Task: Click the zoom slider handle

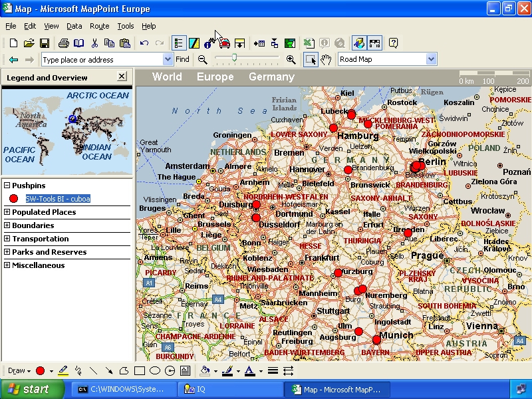Action: point(234,58)
